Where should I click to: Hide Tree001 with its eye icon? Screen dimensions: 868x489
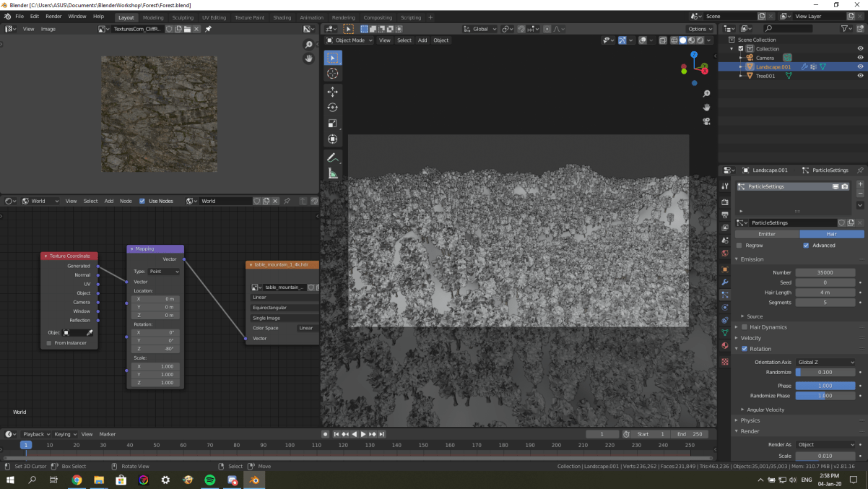coord(860,76)
